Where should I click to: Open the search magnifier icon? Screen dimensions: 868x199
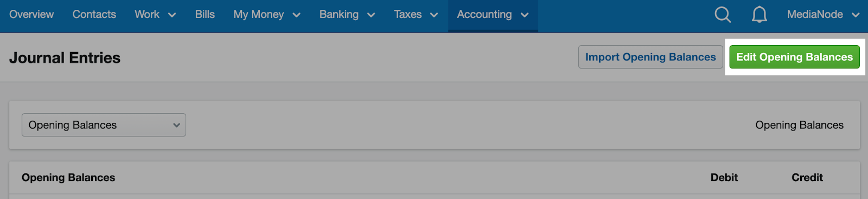pyautogui.click(x=723, y=15)
